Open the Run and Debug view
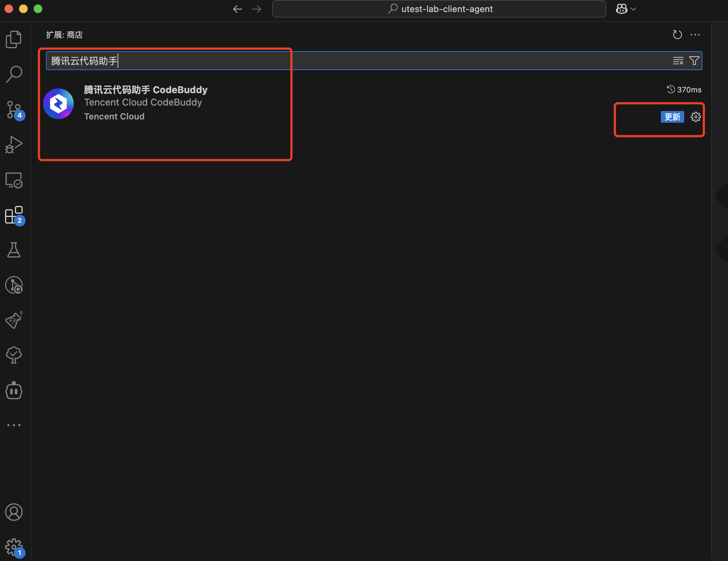 (14, 145)
